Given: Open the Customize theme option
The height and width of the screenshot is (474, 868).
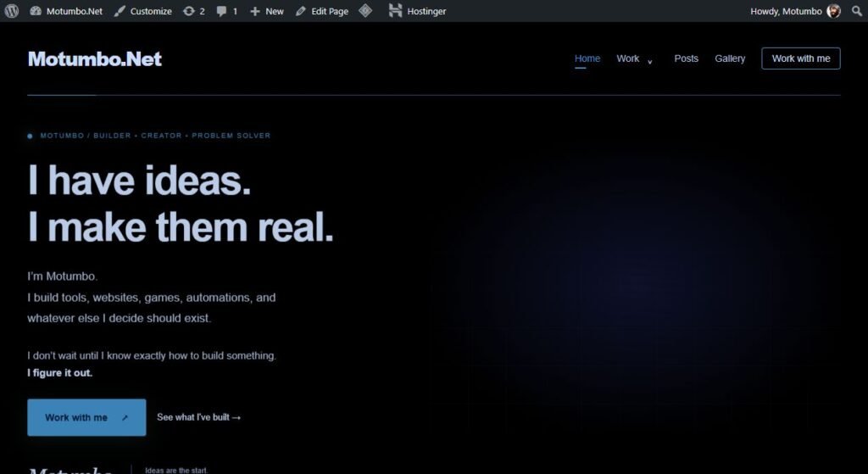Looking at the screenshot, I should (x=142, y=11).
